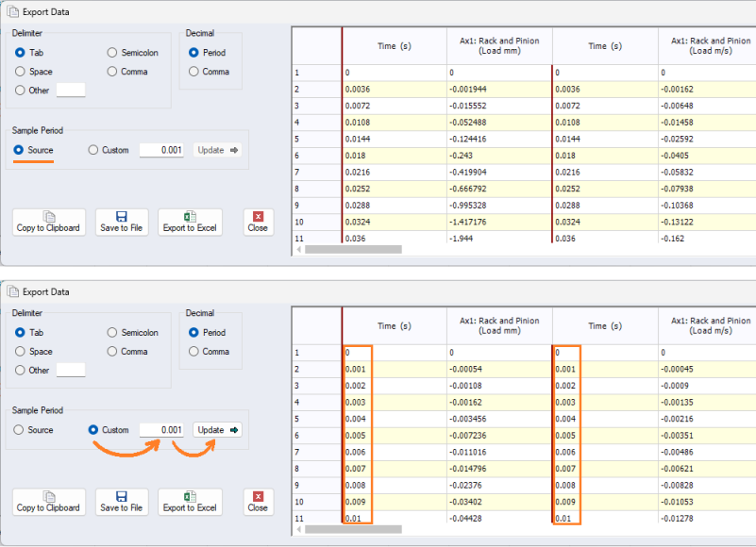Image resolution: width=756 pixels, height=547 pixels.
Task: Click the Custom sample period value field in bottom dialog
Action: (161, 430)
